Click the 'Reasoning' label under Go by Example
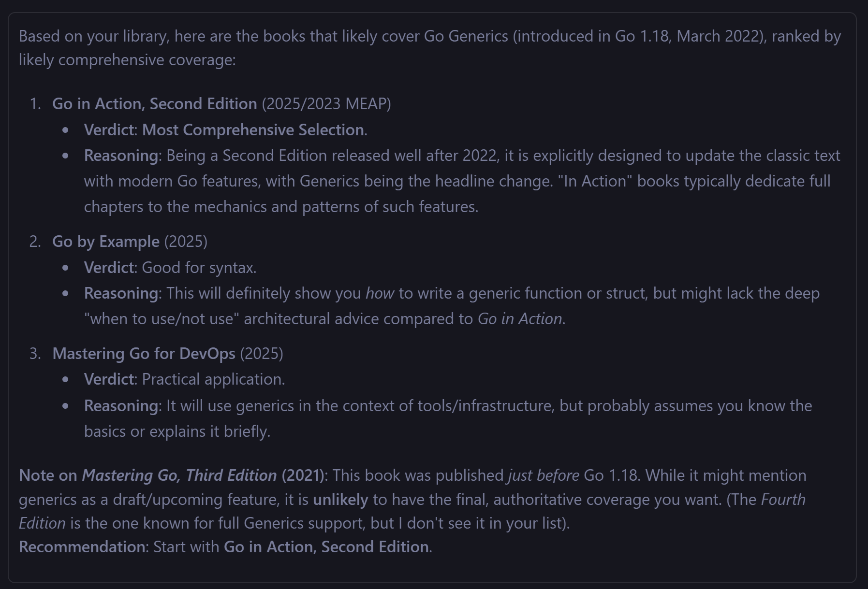This screenshot has width=868, height=589. pos(121,293)
